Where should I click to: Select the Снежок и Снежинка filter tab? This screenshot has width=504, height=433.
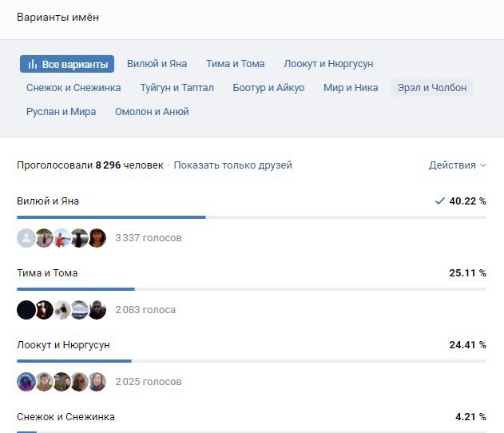tap(73, 88)
